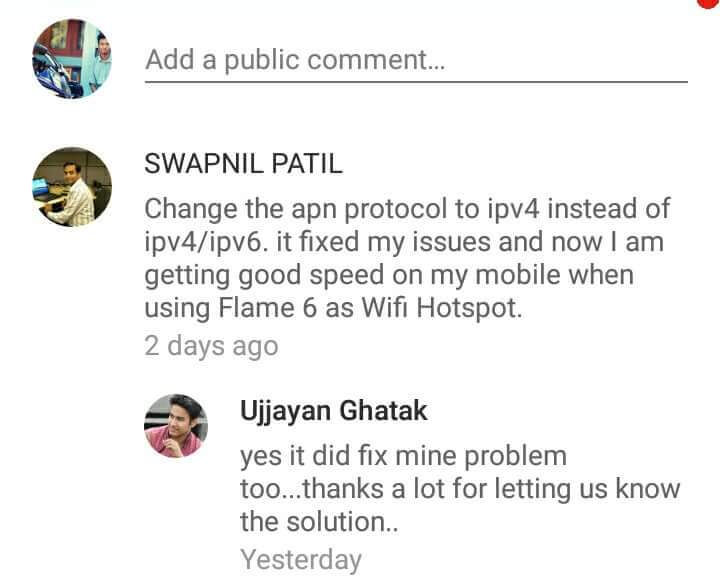Click 'Flame 6' in the comment body
The width and height of the screenshot is (720, 585).
(268, 308)
